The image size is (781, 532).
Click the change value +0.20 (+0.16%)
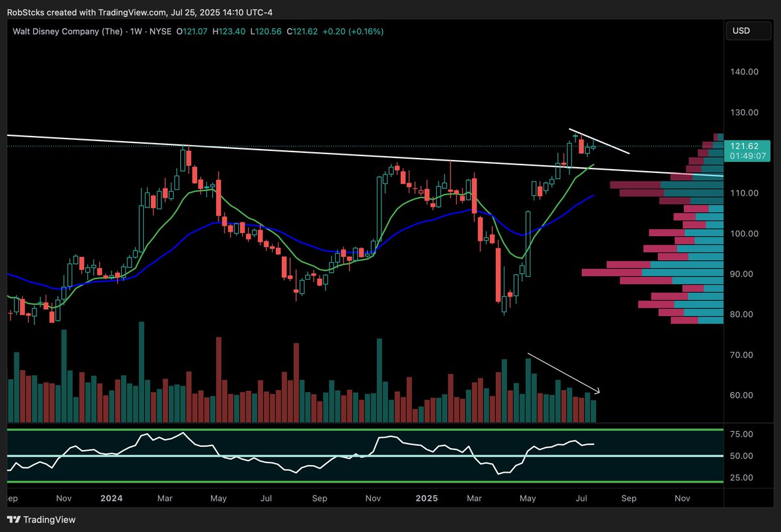click(351, 31)
